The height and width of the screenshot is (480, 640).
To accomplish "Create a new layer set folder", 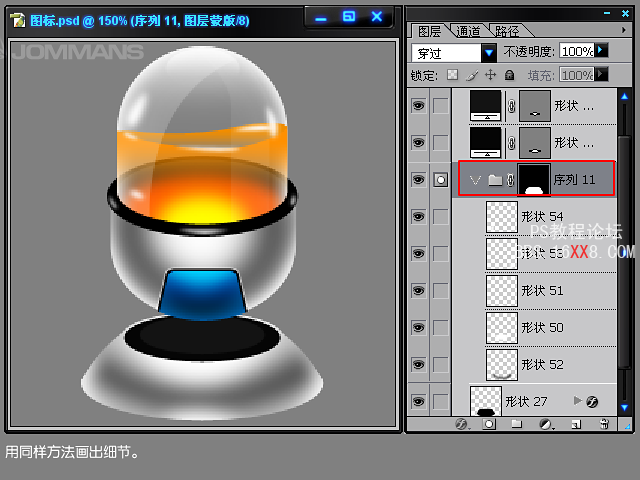I will coord(517,424).
